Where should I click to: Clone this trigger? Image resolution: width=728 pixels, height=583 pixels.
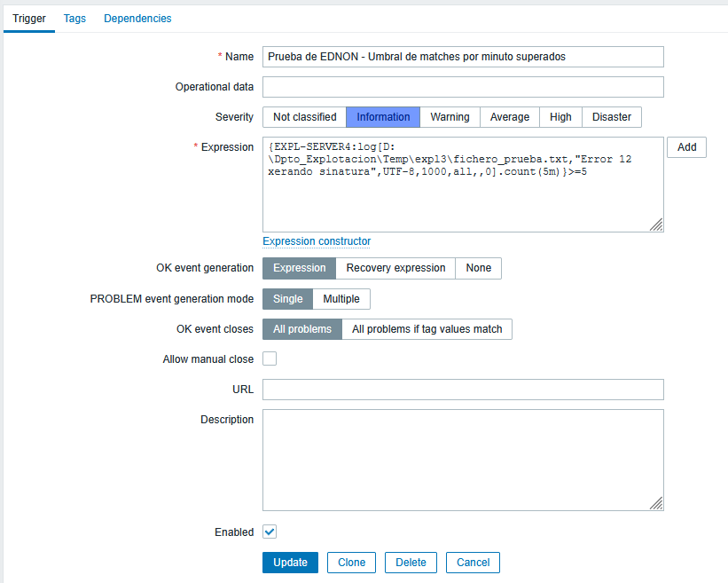(351, 563)
